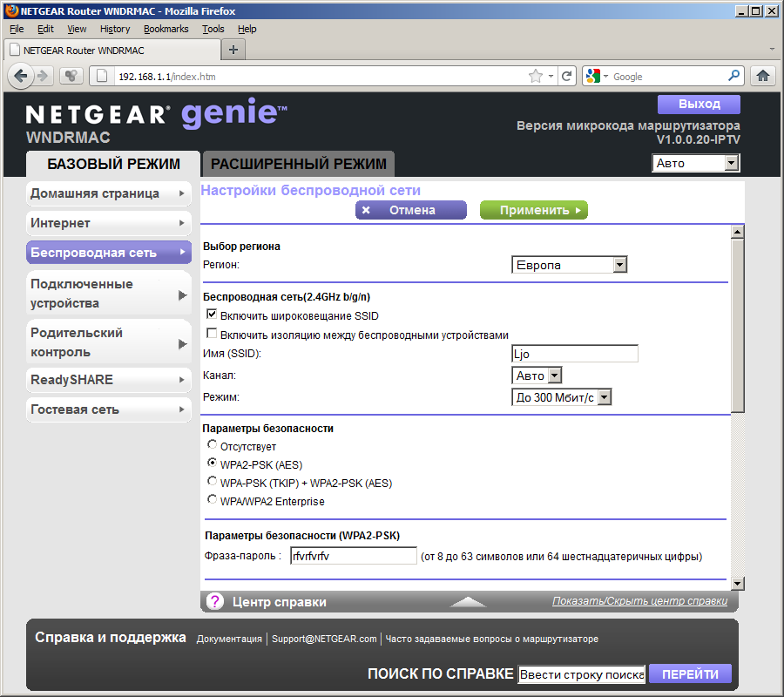Open 'Подключенные устройства' sidebar item

[109, 294]
